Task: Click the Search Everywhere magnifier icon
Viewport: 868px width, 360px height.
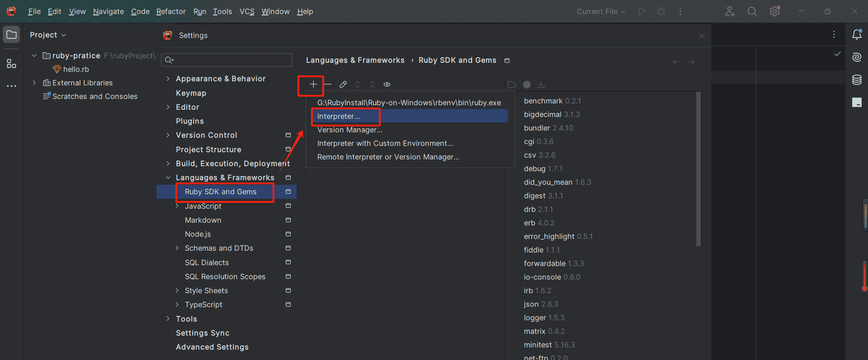Action: pyautogui.click(x=752, y=11)
